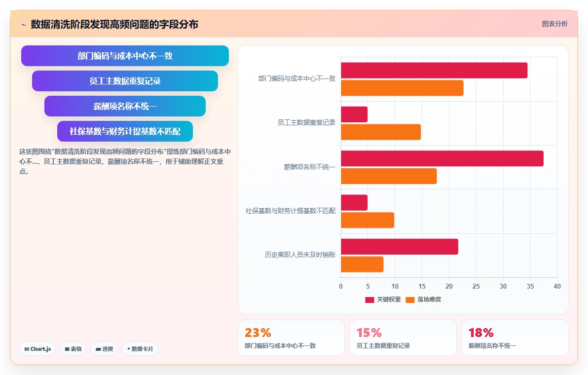Click the x-axis tick value 40
This screenshot has height=375, width=588.
557,287
